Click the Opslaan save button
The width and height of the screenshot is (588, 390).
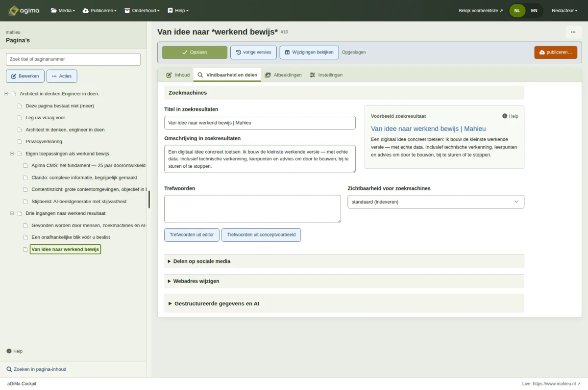click(x=195, y=52)
